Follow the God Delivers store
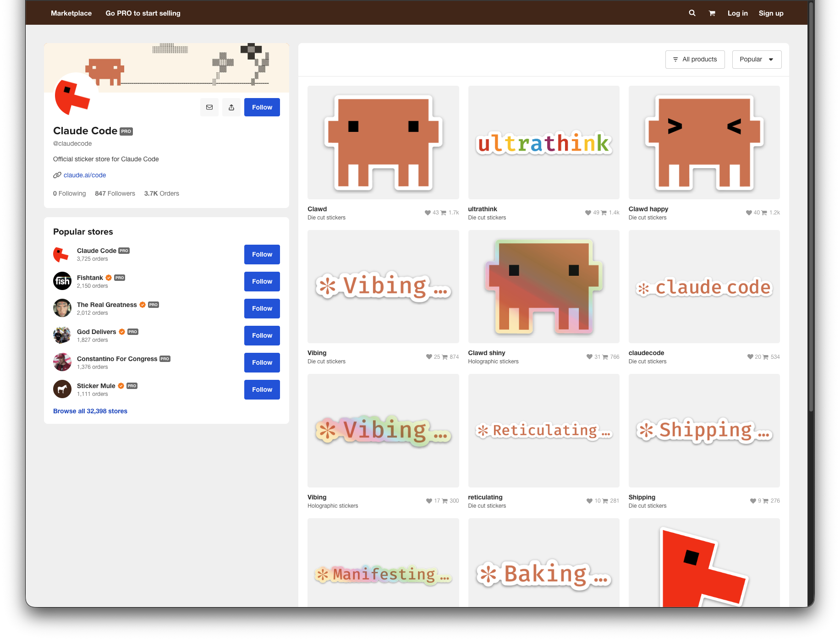840x641 pixels. [x=262, y=335]
